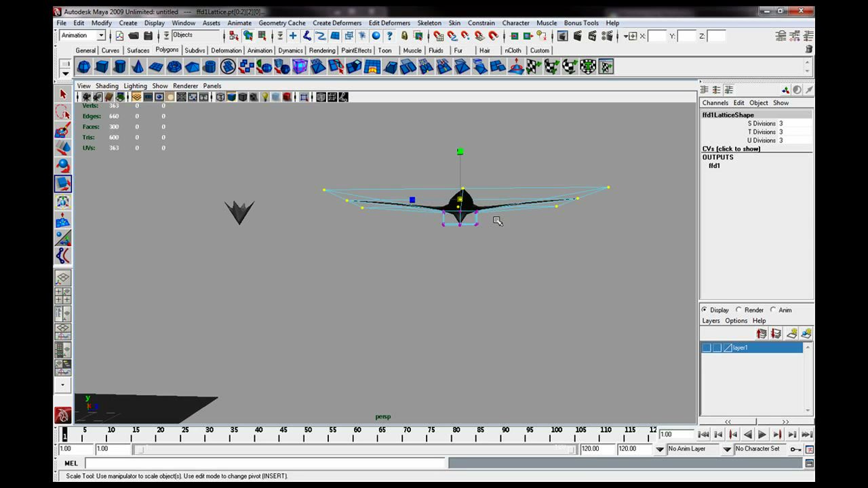This screenshot has height=488, width=868.
Task: Switch layer editor to Anim mode
Action: [773, 310]
